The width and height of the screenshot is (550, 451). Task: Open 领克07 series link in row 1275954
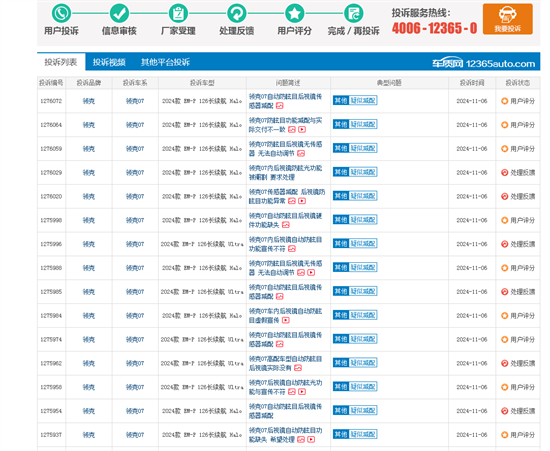point(135,411)
